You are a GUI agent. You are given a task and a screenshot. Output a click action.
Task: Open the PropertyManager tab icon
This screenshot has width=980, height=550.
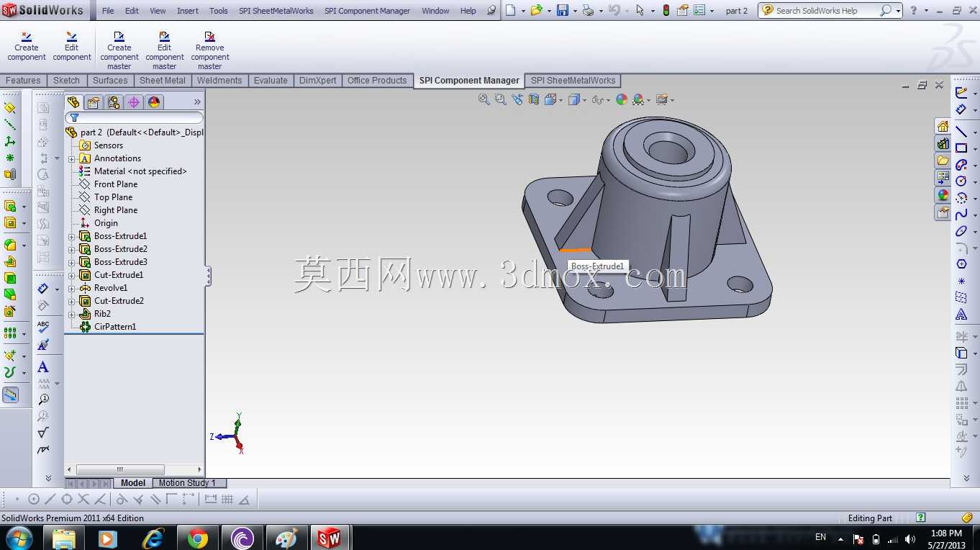pyautogui.click(x=94, y=102)
